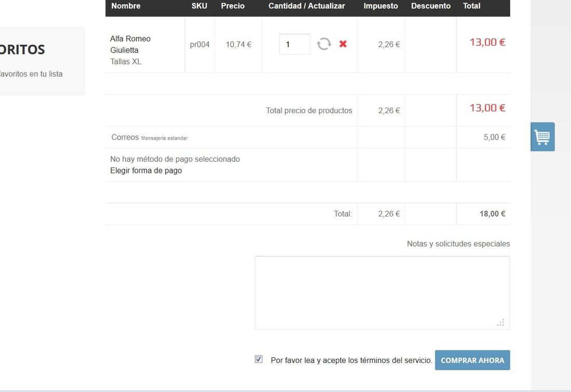This screenshot has width=571, height=392.
Task: Click the refresh quantity update icon
Action: [324, 44]
